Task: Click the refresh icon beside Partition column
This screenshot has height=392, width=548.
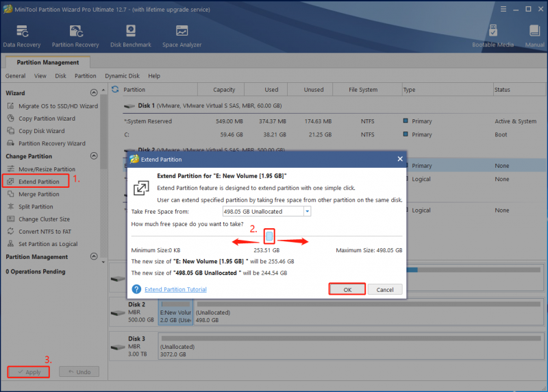Action: (115, 90)
